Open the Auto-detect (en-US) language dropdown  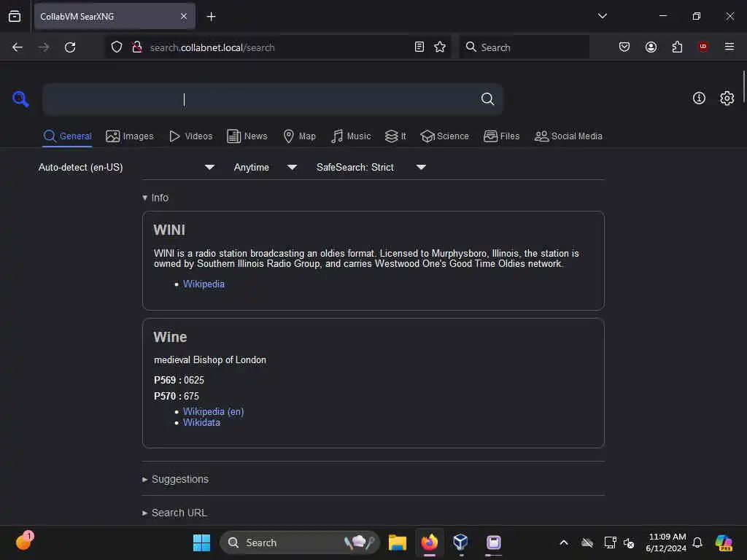(x=127, y=167)
